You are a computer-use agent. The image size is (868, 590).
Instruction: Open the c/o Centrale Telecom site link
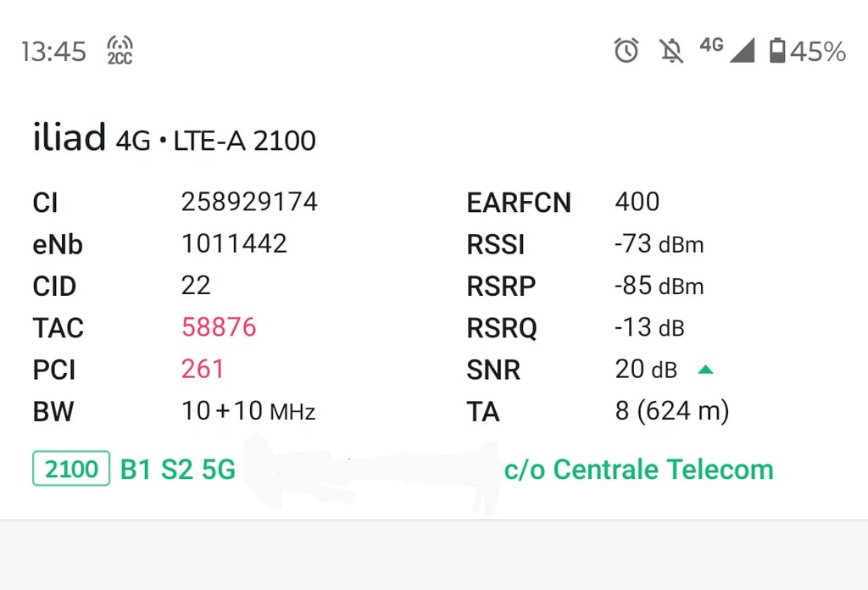pos(638,470)
